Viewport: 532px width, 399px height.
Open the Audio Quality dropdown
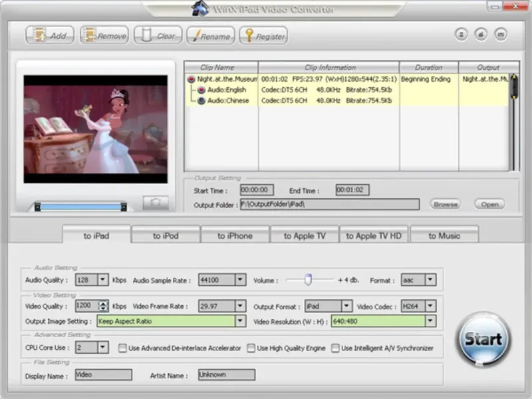point(103,280)
